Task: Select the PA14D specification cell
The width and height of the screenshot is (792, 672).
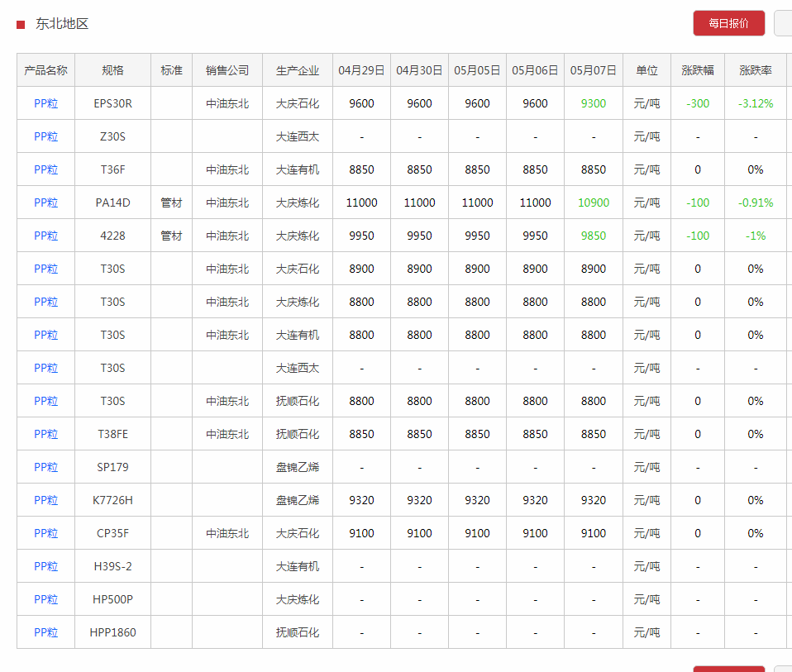Action: 112,203
